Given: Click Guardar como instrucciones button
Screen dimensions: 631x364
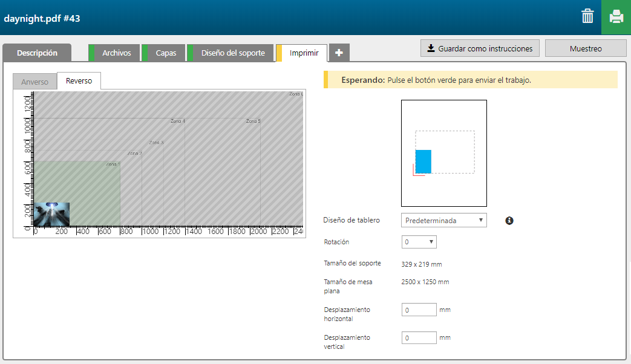Looking at the screenshot, I should (x=480, y=48).
